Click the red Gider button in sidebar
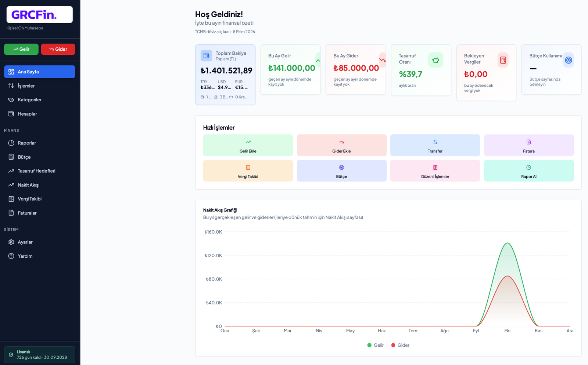Image resolution: width=588 pixels, height=365 pixels. pos(58,49)
